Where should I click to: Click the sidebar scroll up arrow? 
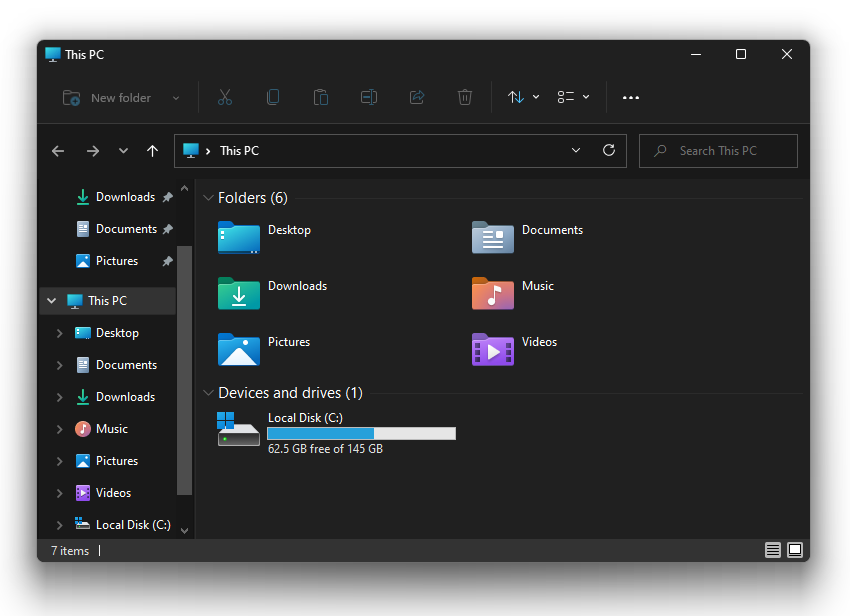[x=184, y=188]
